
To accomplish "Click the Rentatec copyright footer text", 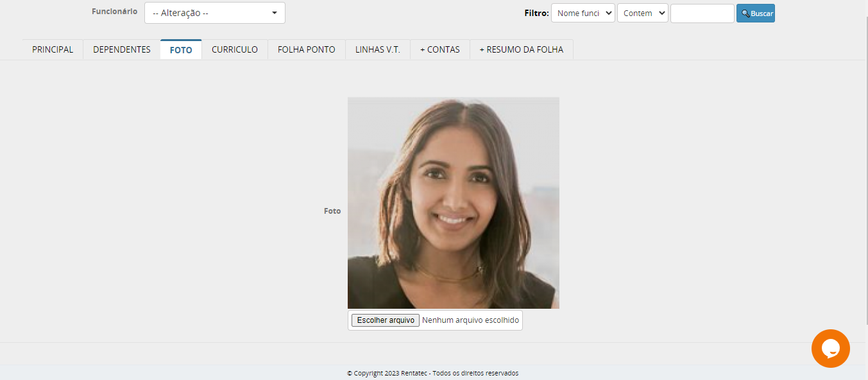I will coord(432,373).
